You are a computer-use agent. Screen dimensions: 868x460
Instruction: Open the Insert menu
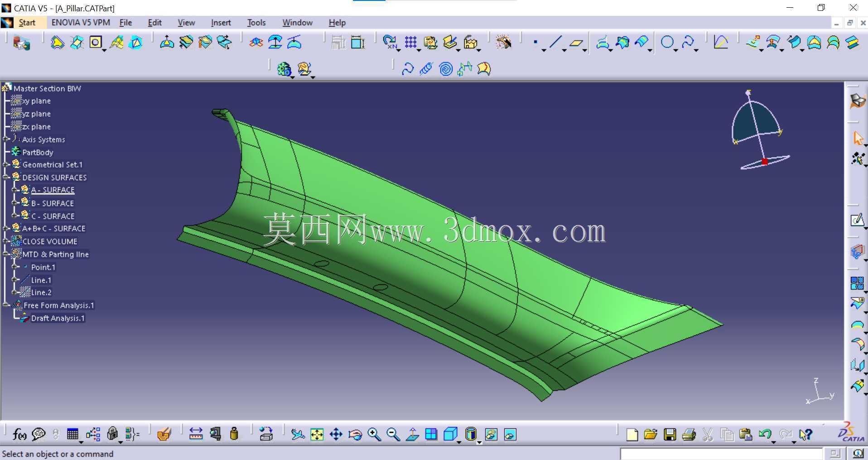tap(221, 23)
